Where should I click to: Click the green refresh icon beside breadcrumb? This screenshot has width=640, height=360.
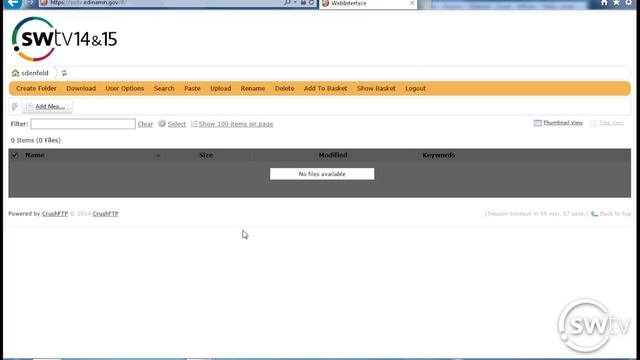coord(64,73)
